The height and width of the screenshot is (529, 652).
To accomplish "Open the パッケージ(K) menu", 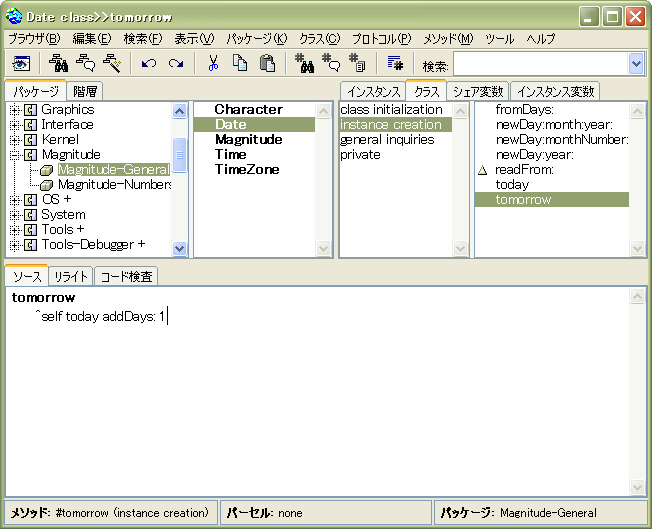I will 256,38.
